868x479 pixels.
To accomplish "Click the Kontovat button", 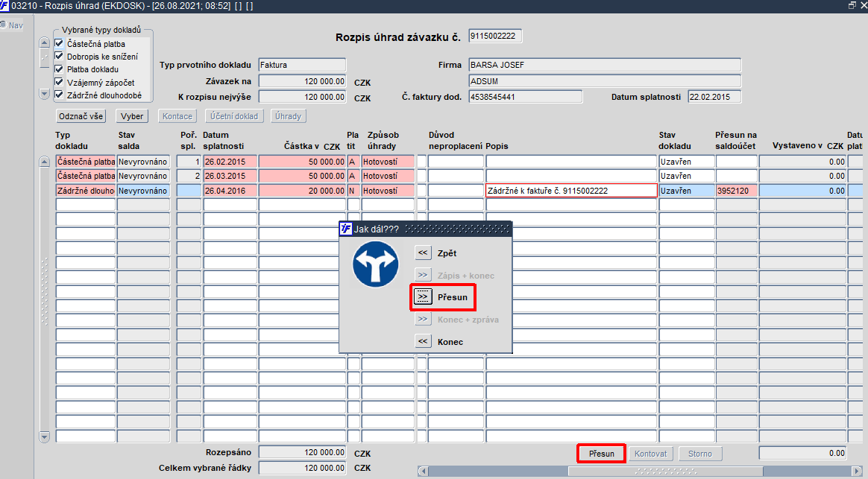I will click(x=651, y=454).
